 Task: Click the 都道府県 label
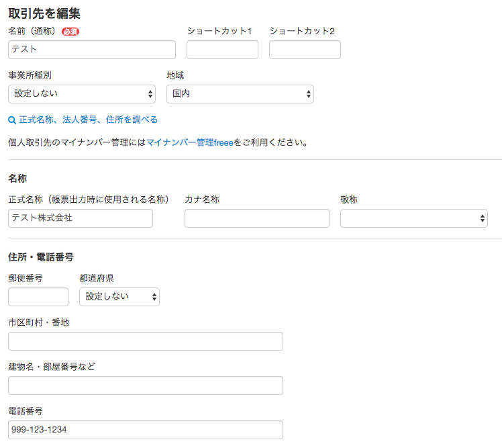97,278
